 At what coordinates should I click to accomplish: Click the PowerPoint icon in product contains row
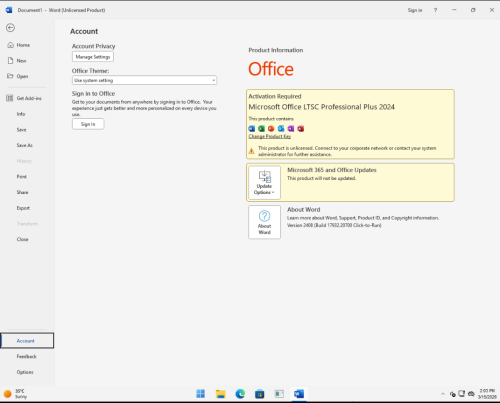point(271,129)
